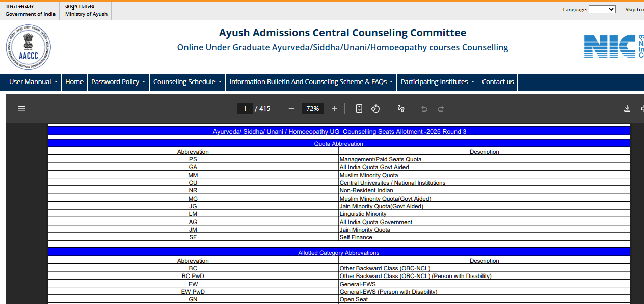Select the ink annotation drawing tool
The width and height of the screenshot is (644, 304).
[401, 108]
